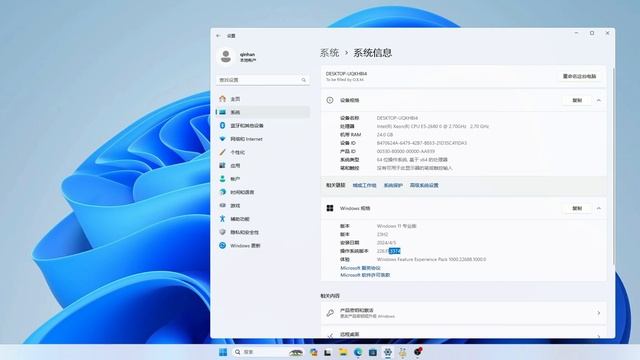The width and height of the screenshot is (640, 360).
Task: Open the 应用 apps icon
Action: point(222,165)
